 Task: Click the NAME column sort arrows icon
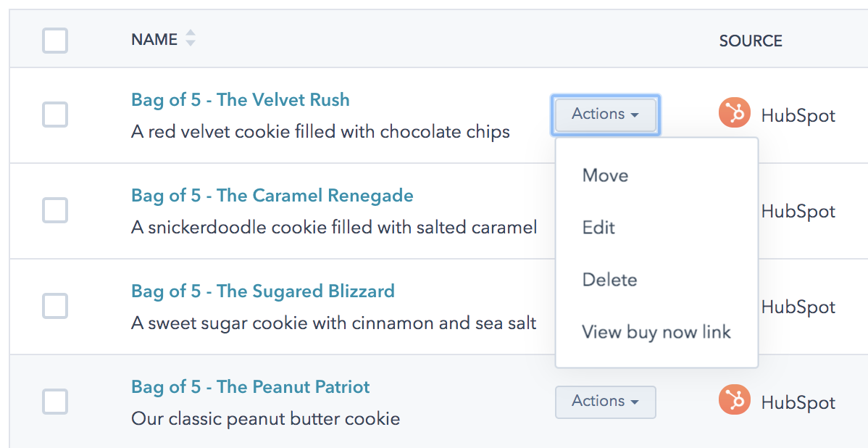(x=191, y=38)
